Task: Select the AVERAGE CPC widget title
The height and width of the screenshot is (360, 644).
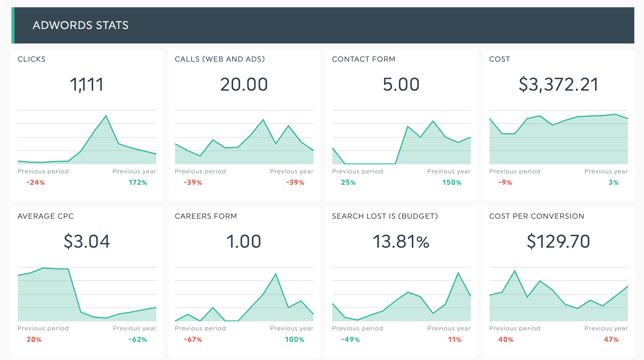Action: pos(46,216)
